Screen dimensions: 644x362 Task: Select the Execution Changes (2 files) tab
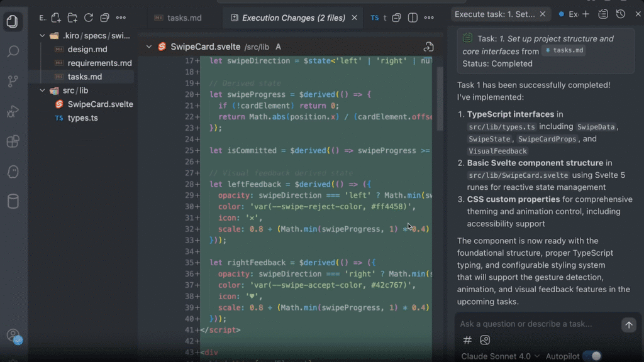pos(293,18)
